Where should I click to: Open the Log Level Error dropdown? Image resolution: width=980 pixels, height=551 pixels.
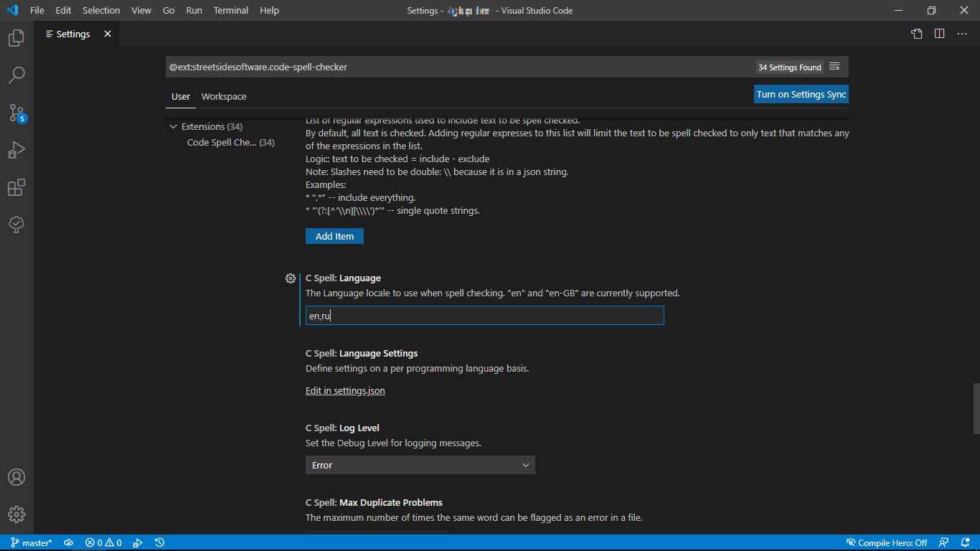click(x=420, y=465)
